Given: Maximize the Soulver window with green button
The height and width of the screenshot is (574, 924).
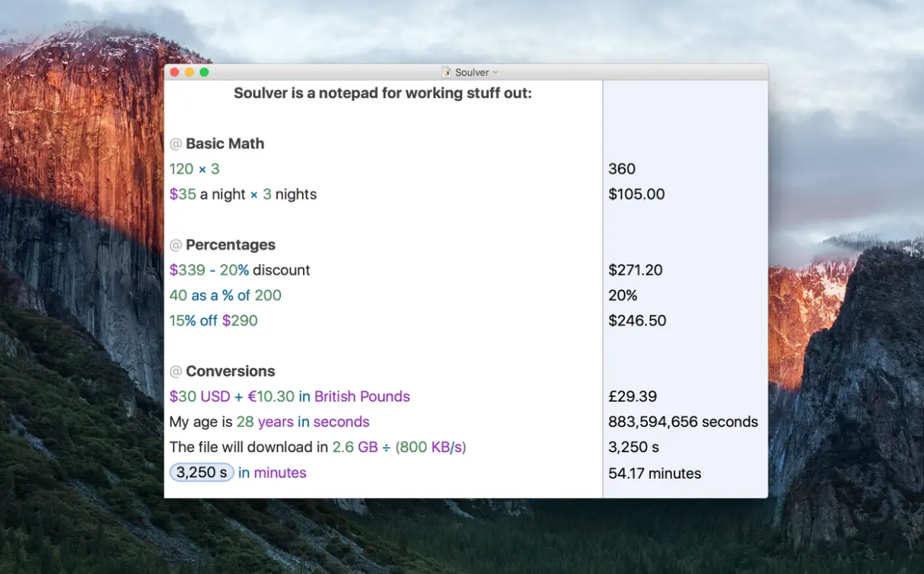Looking at the screenshot, I should point(204,72).
